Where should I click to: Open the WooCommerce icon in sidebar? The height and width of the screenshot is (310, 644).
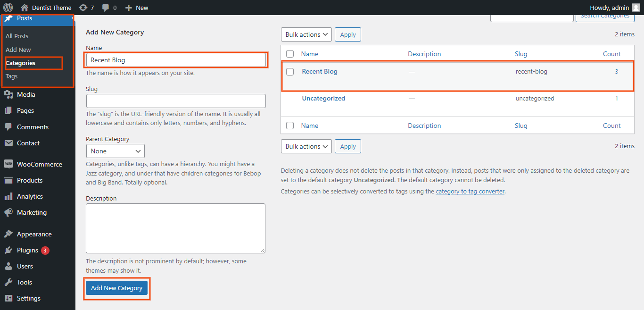click(8, 164)
